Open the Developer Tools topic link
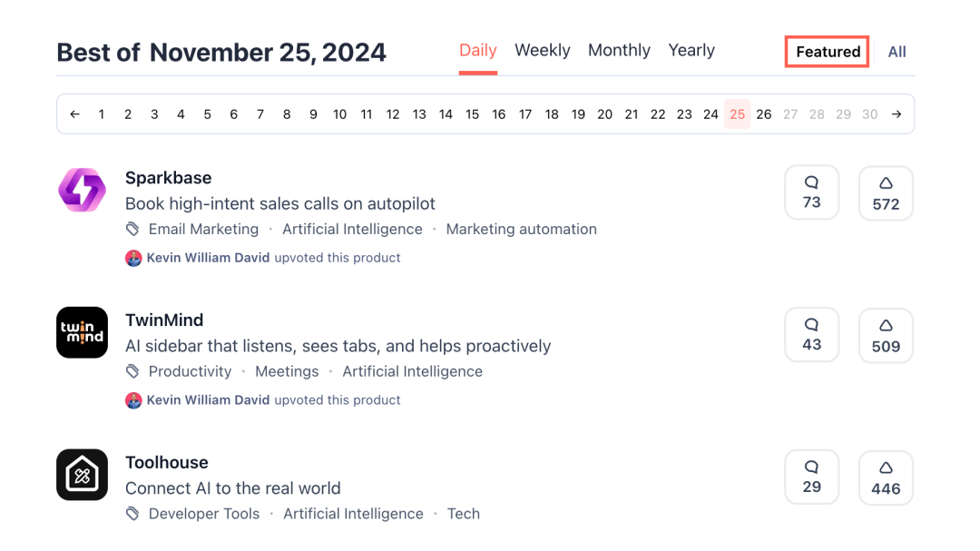980x551 pixels. point(204,514)
